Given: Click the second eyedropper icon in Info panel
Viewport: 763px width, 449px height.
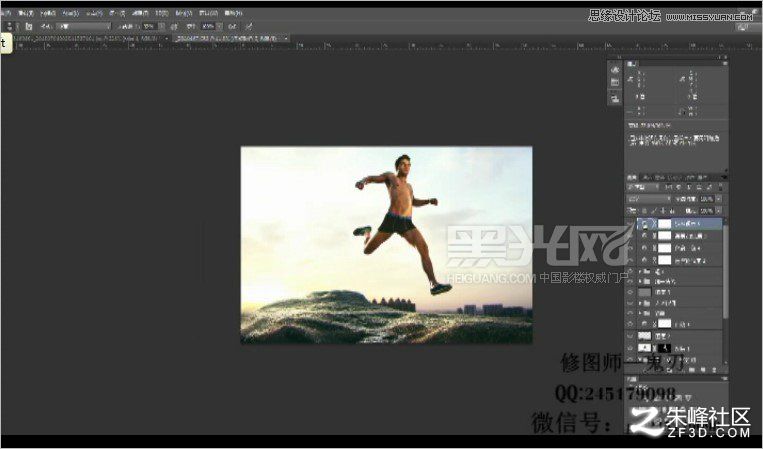Looking at the screenshot, I should pyautogui.click(x=681, y=79).
